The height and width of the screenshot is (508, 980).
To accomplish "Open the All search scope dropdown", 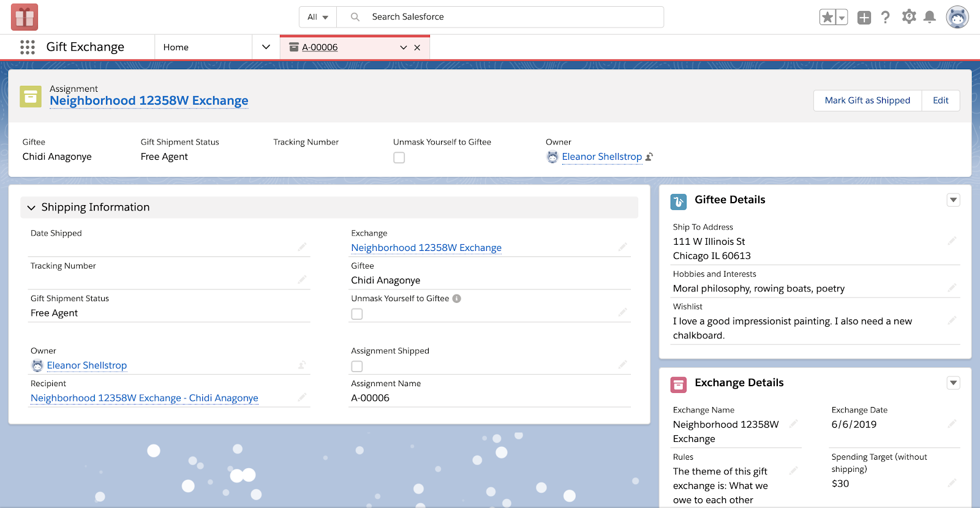I will tap(318, 17).
